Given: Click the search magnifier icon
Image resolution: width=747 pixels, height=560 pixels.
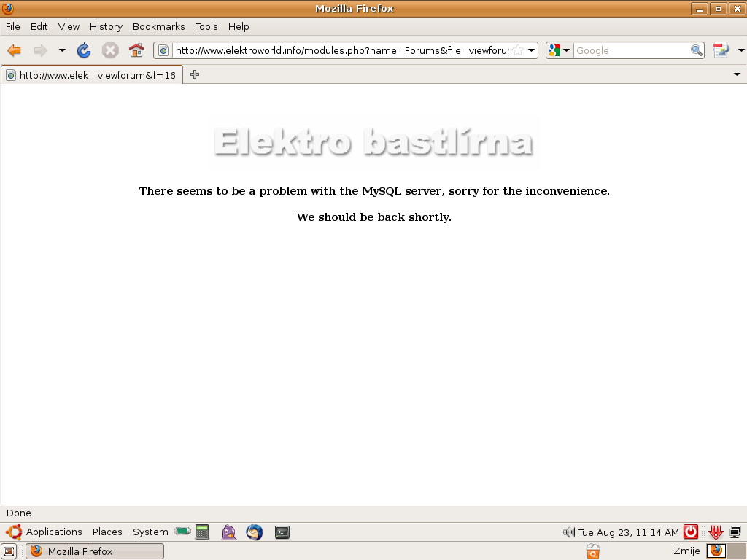Looking at the screenshot, I should pyautogui.click(x=697, y=50).
